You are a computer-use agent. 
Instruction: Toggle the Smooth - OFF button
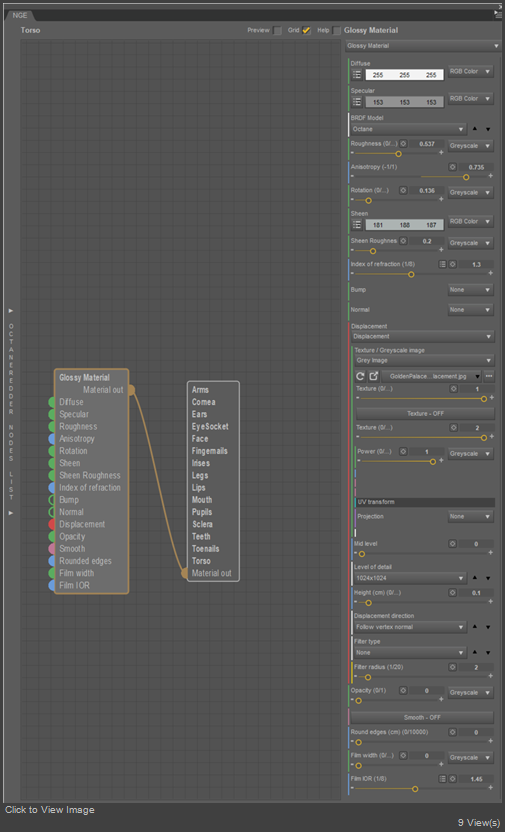pyautogui.click(x=422, y=717)
